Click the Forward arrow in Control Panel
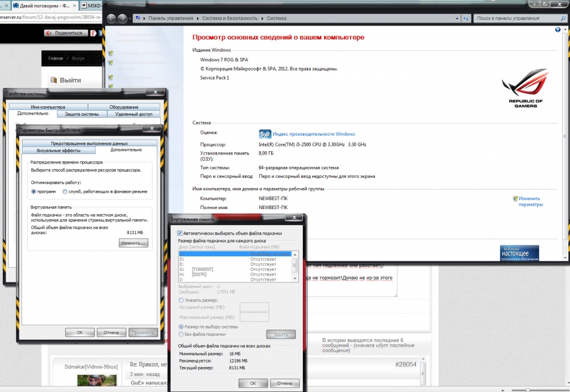 122,18
